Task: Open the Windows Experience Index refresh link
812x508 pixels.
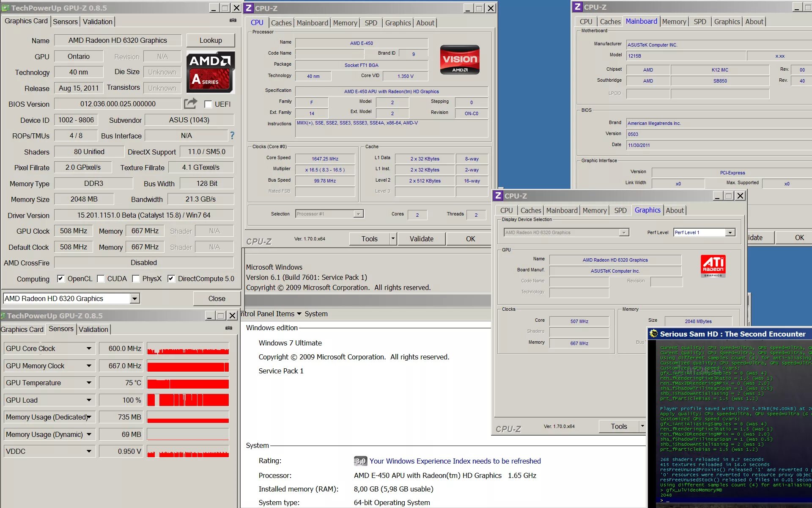Action: pos(455,461)
